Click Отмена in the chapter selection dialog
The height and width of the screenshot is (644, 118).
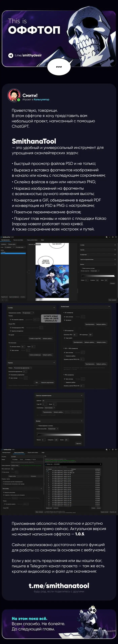[x=93, y=508]
